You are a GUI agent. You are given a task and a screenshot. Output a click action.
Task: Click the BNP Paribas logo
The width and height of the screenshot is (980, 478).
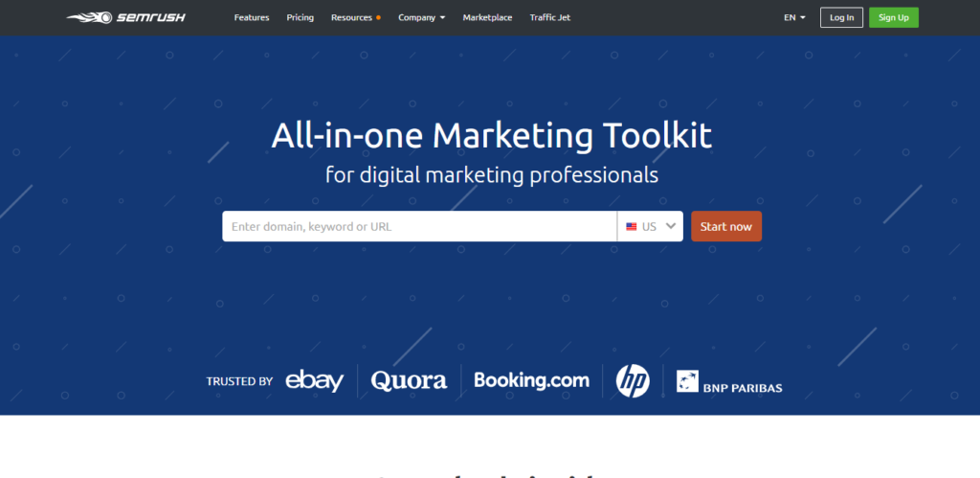tap(729, 382)
